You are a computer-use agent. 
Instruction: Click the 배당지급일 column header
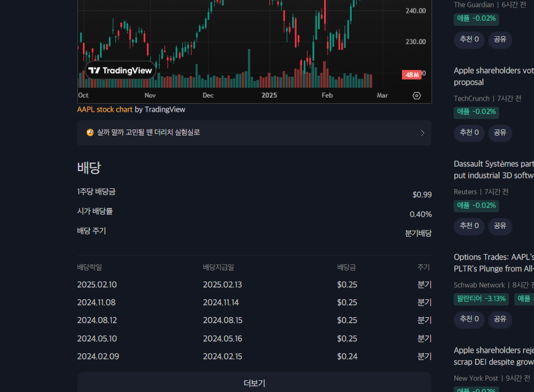pyautogui.click(x=219, y=267)
